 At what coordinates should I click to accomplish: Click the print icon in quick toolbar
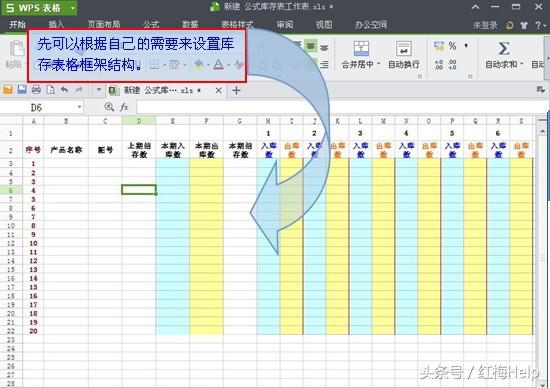click(x=36, y=90)
